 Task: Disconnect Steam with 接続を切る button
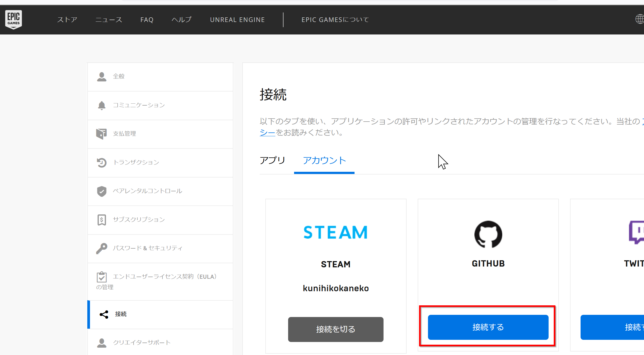pos(336,329)
